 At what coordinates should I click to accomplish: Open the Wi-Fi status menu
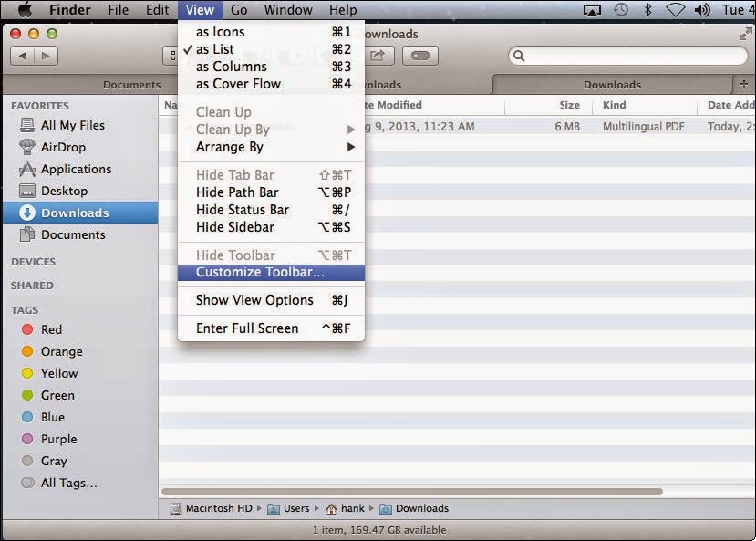(675, 10)
